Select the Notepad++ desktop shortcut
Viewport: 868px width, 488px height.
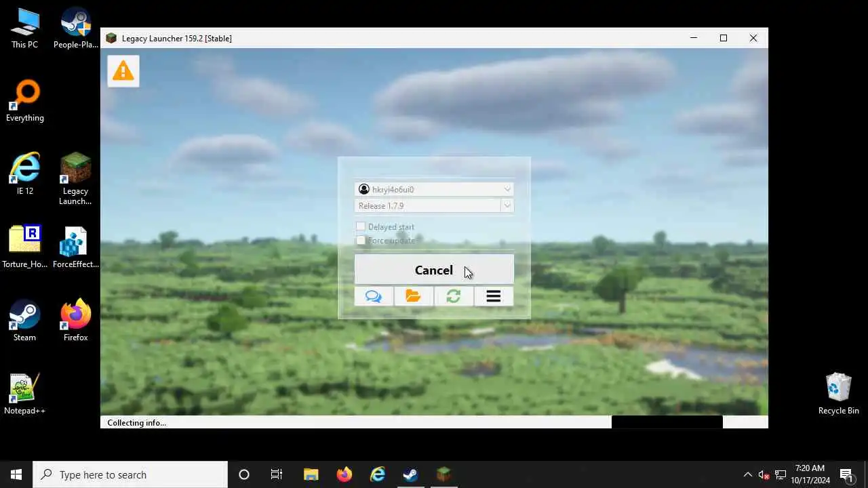(x=24, y=394)
